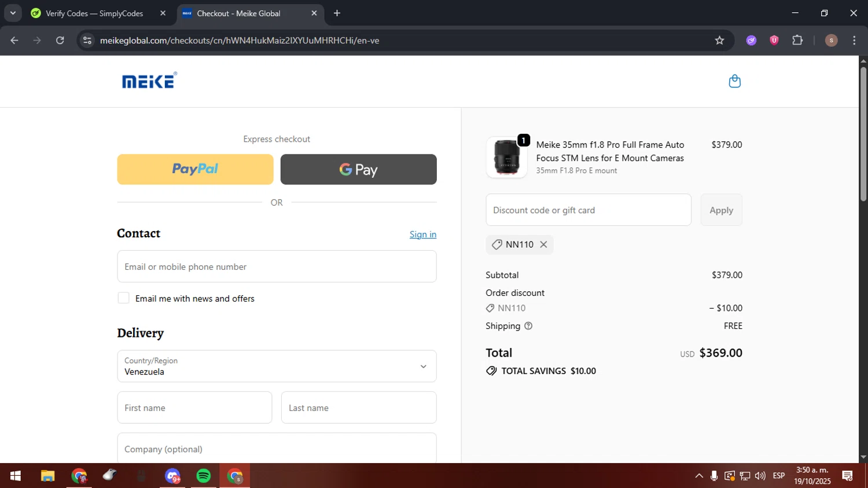This screenshot has height=488, width=868.
Task: Click the Shipping help question mark icon
Action: tap(528, 326)
